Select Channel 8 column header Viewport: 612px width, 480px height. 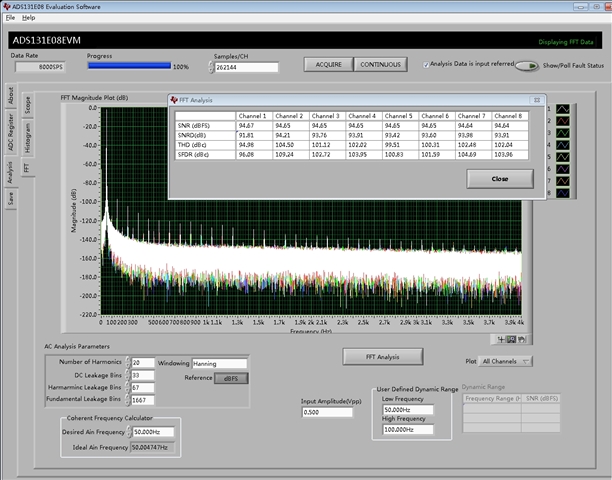click(x=510, y=116)
